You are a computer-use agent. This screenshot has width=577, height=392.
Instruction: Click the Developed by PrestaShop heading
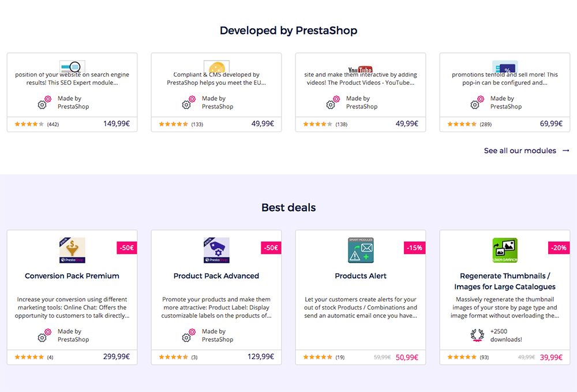pos(288,31)
